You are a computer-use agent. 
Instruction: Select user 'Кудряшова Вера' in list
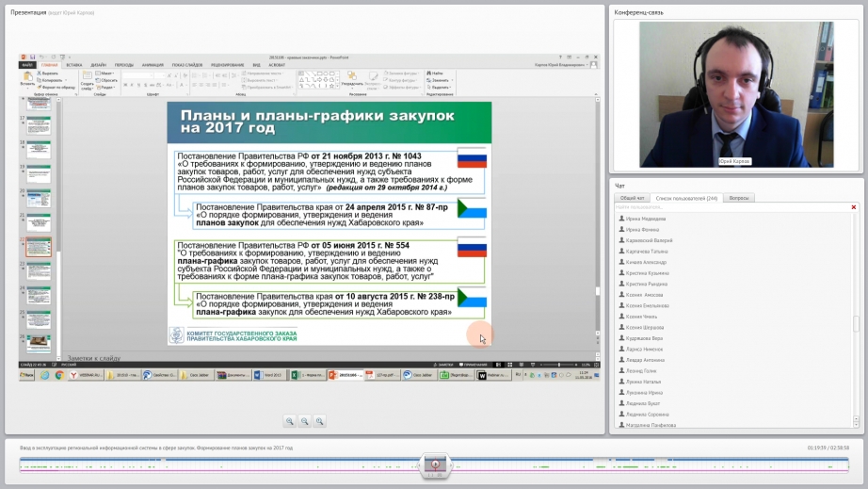[644, 338]
